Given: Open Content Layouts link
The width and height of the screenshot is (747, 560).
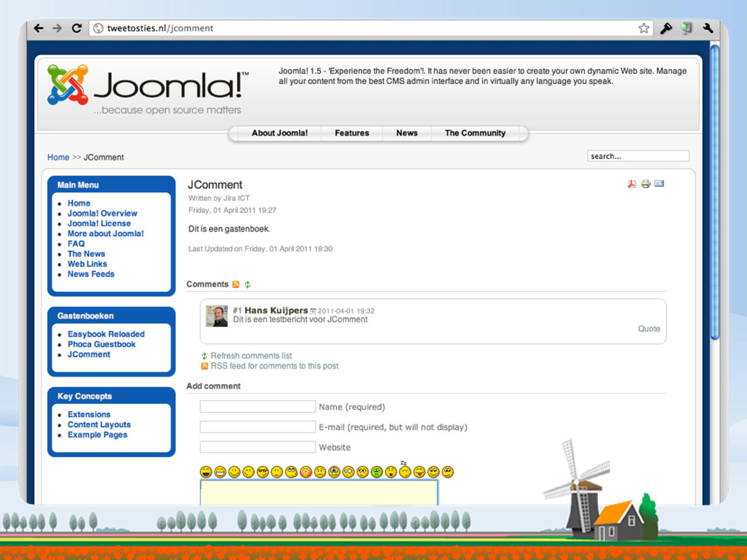Looking at the screenshot, I should (x=99, y=425).
